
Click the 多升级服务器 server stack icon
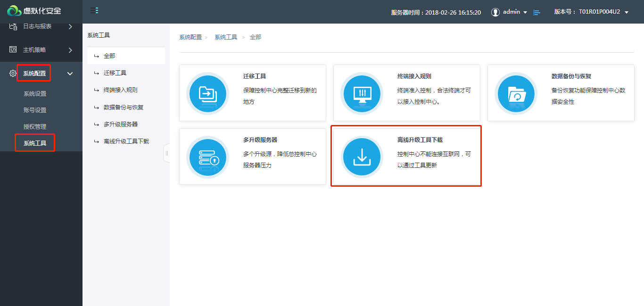[207, 157]
